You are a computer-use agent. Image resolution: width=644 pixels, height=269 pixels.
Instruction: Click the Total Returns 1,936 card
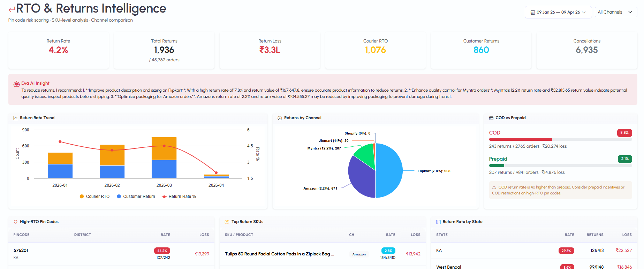coord(164,51)
